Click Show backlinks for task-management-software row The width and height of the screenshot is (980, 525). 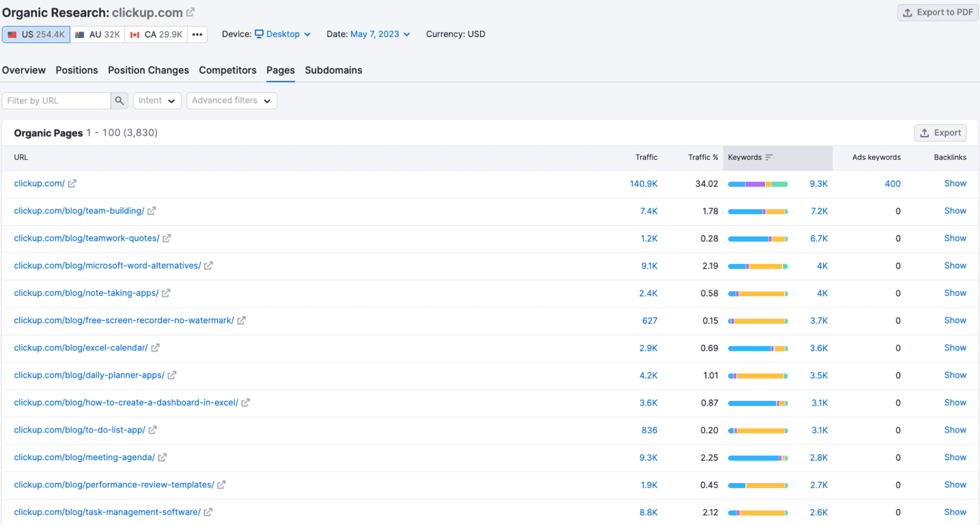pos(955,512)
